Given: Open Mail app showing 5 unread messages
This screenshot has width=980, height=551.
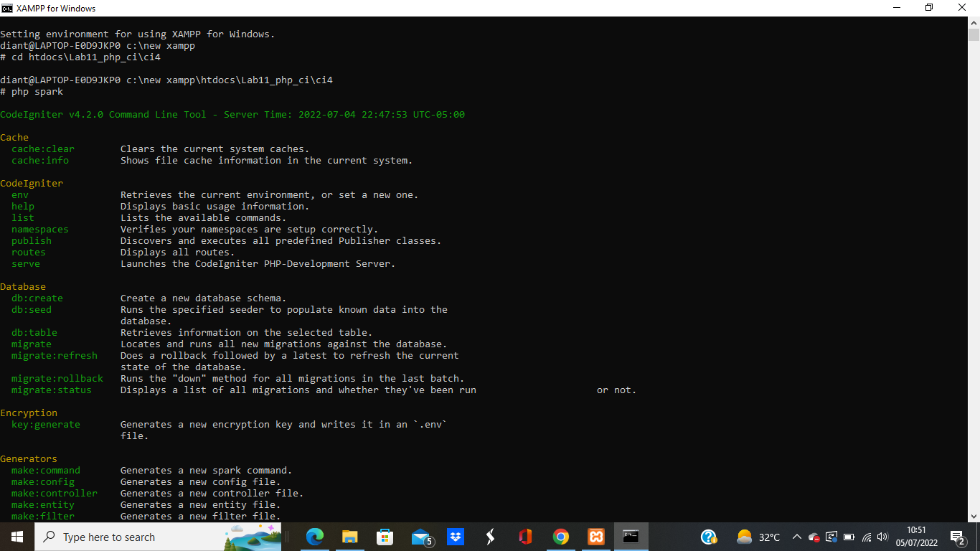Looking at the screenshot, I should [x=420, y=537].
